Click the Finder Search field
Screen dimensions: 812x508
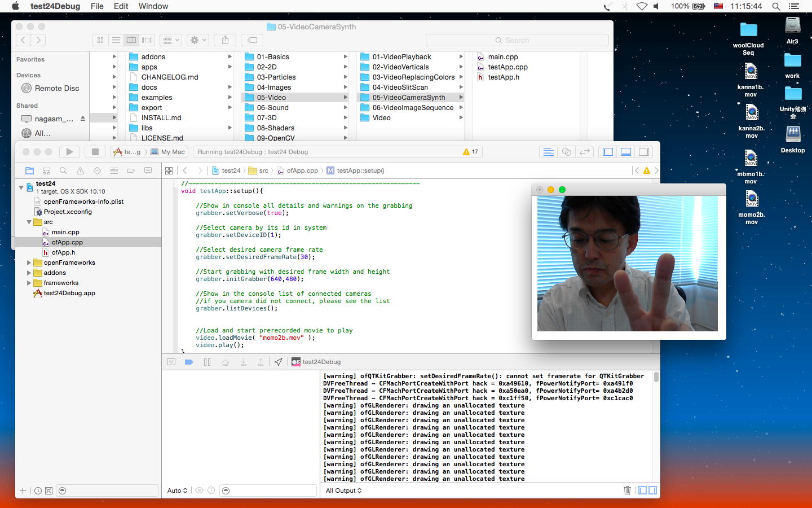[x=517, y=40]
